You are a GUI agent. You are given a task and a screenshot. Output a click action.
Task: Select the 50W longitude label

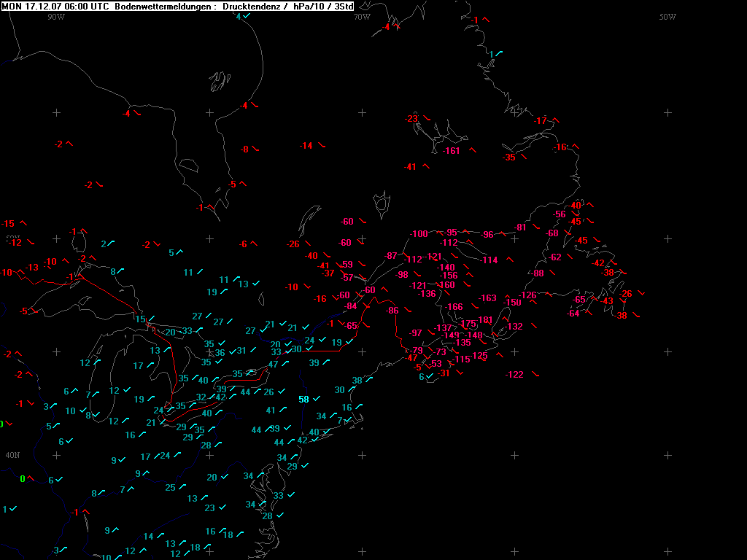[667, 17]
